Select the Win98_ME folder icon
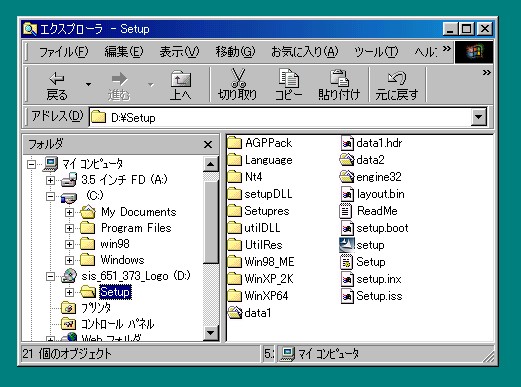 click(x=234, y=262)
